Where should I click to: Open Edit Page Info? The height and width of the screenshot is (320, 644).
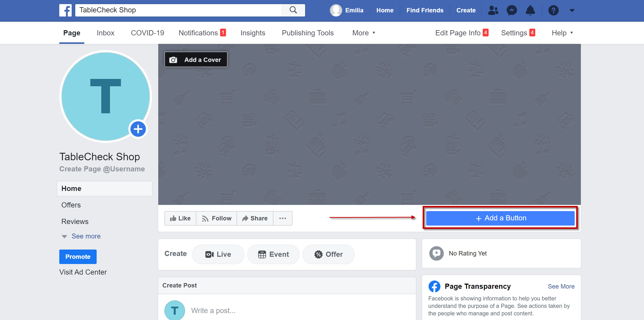point(462,33)
